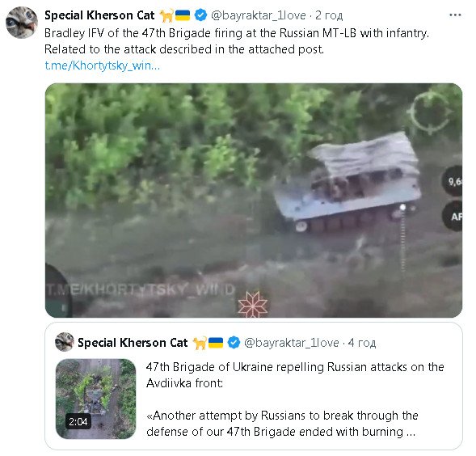The height and width of the screenshot is (456, 476).
Task: Open the quoted tweet video thumbnail
Action: click(x=95, y=399)
